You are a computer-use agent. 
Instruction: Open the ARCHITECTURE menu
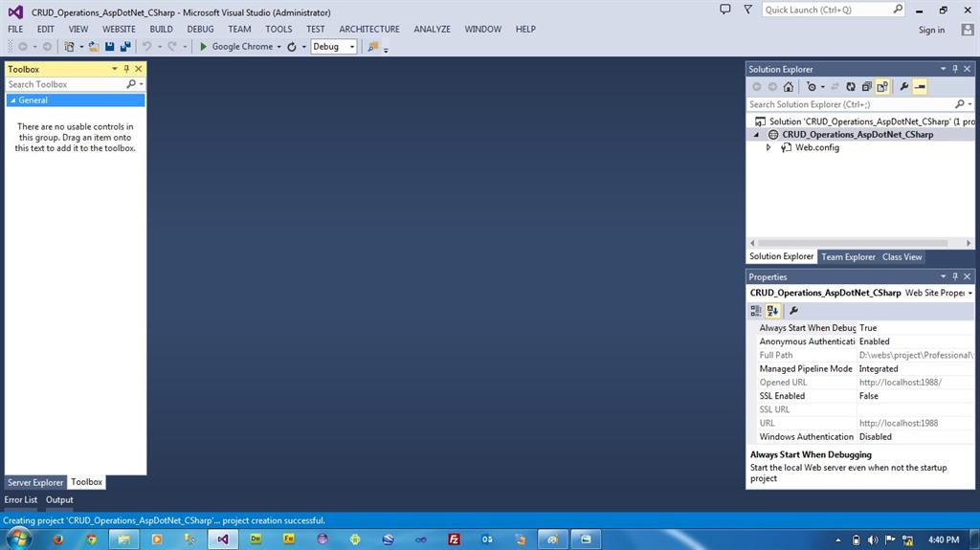369,29
